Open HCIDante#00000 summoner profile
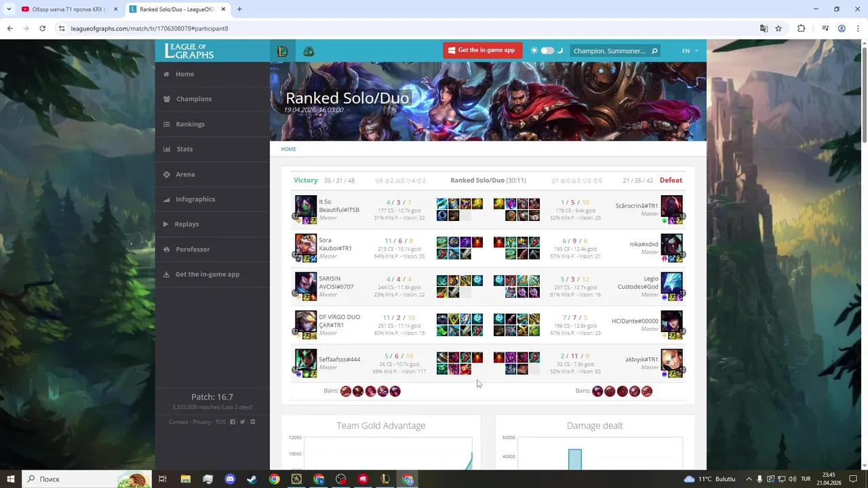This screenshot has width=868, height=488. coord(635,321)
